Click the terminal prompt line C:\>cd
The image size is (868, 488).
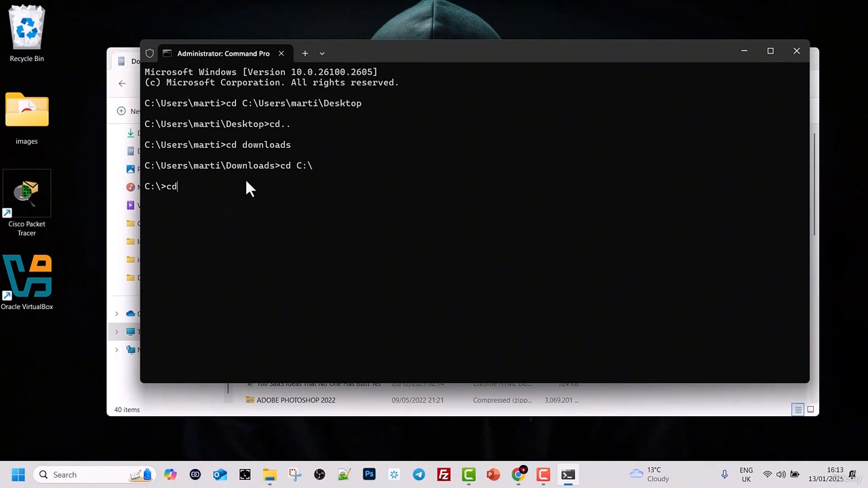(161, 186)
